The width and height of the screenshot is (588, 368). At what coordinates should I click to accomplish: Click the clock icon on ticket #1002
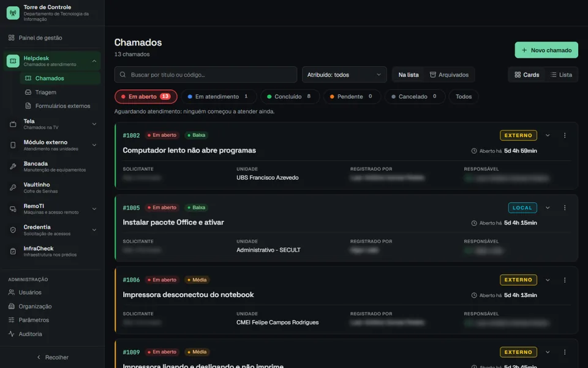pos(474,151)
